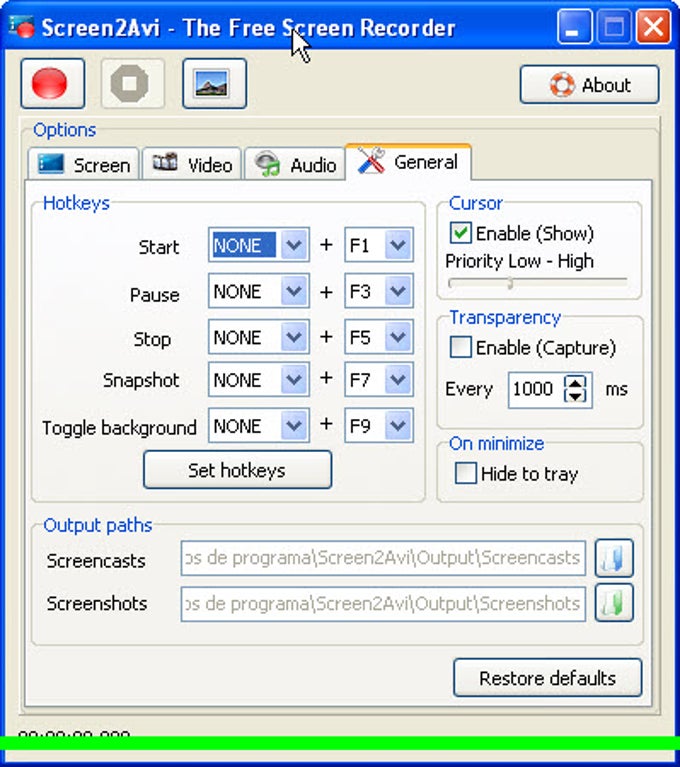This screenshot has width=680, height=767.
Task: Browse for the Screencasts output folder
Action: pyautogui.click(x=614, y=558)
